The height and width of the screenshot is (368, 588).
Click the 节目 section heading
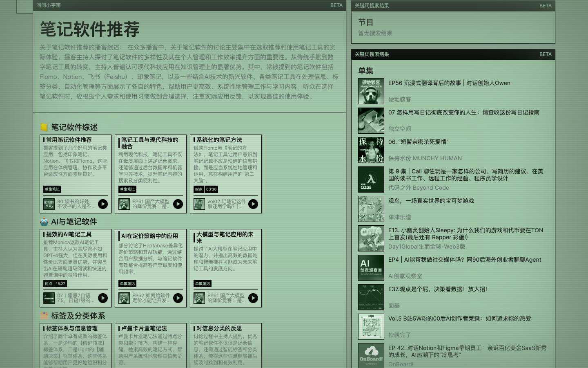(x=366, y=22)
